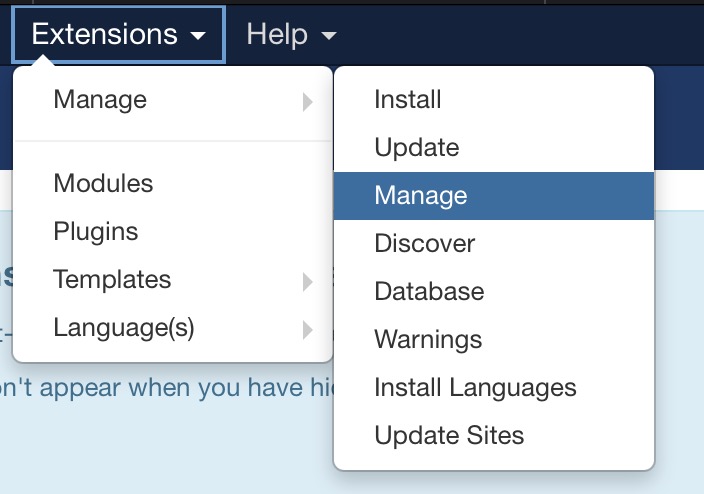704x494 pixels.
Task: Open Discover from the submenu
Action: [x=425, y=244]
